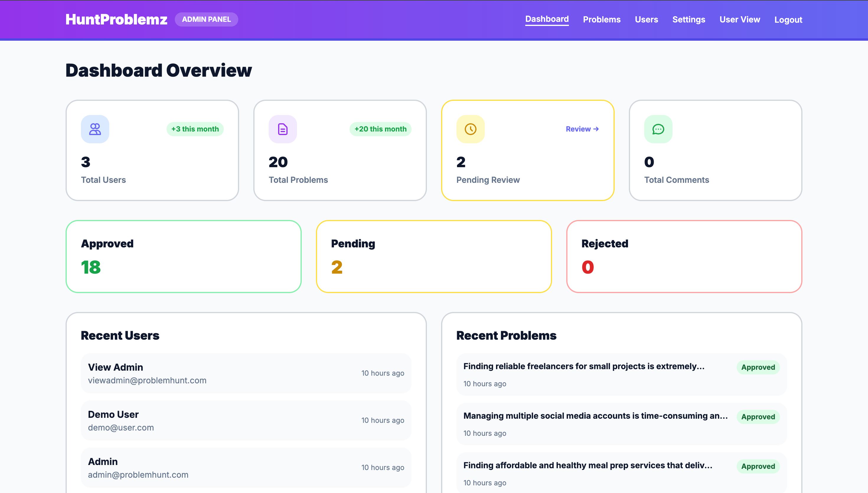Click the users icon on Total Users card
The height and width of the screenshot is (493, 868).
pyautogui.click(x=95, y=129)
